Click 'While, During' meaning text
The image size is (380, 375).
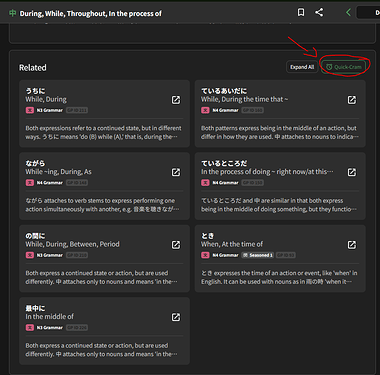46,99
